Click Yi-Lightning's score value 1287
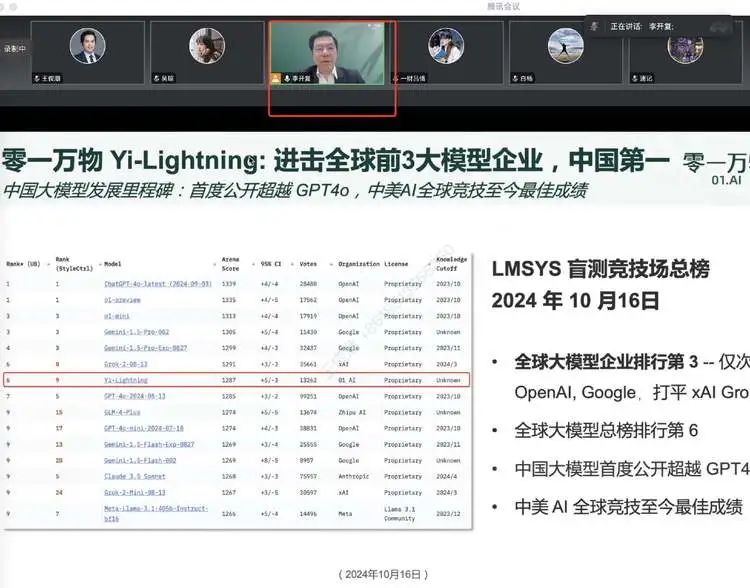This screenshot has height=588, width=750. pos(229,380)
